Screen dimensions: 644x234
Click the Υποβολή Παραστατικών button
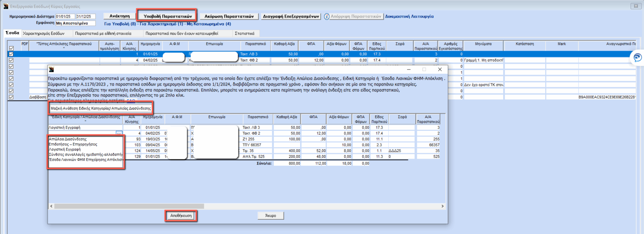pos(167,16)
